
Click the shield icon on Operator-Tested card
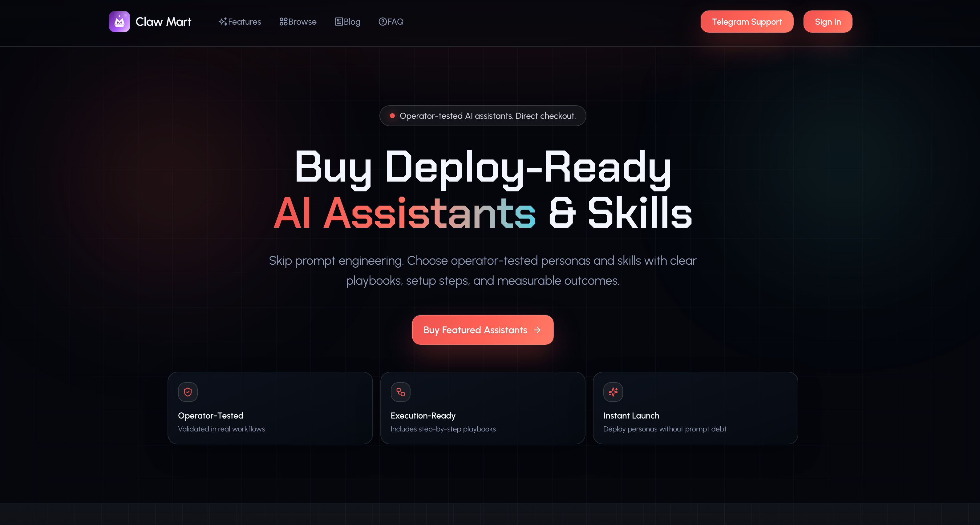coord(188,392)
